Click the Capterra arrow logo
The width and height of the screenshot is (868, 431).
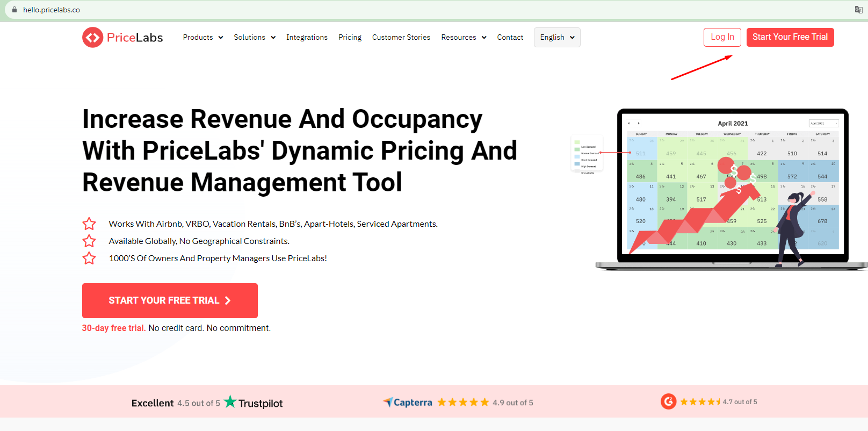coord(388,402)
